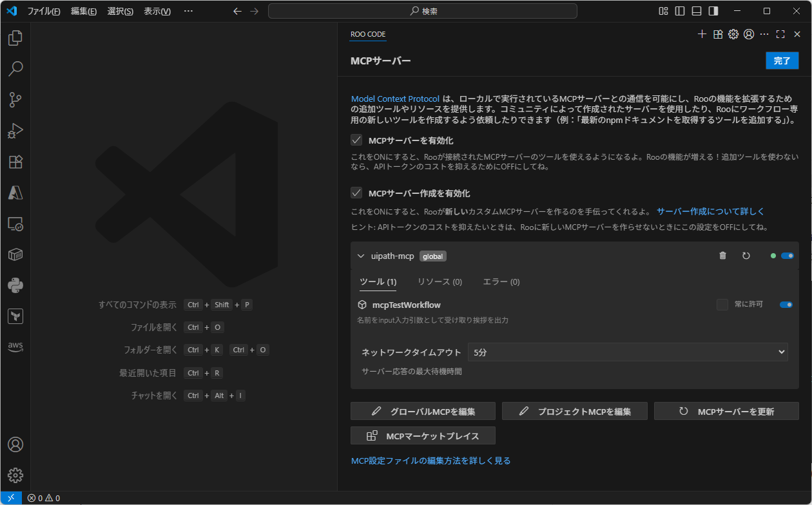Click the ROO CODE panel title

[368, 34]
